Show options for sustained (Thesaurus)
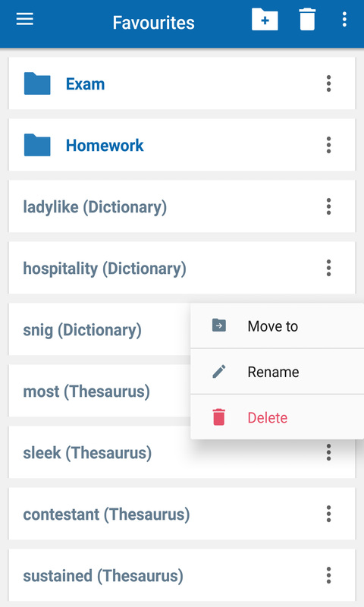Screen dimensions: 364x607 tap(329, 575)
